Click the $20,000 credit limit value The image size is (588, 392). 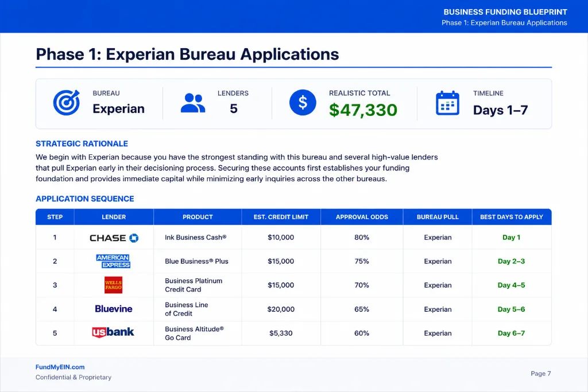click(281, 309)
